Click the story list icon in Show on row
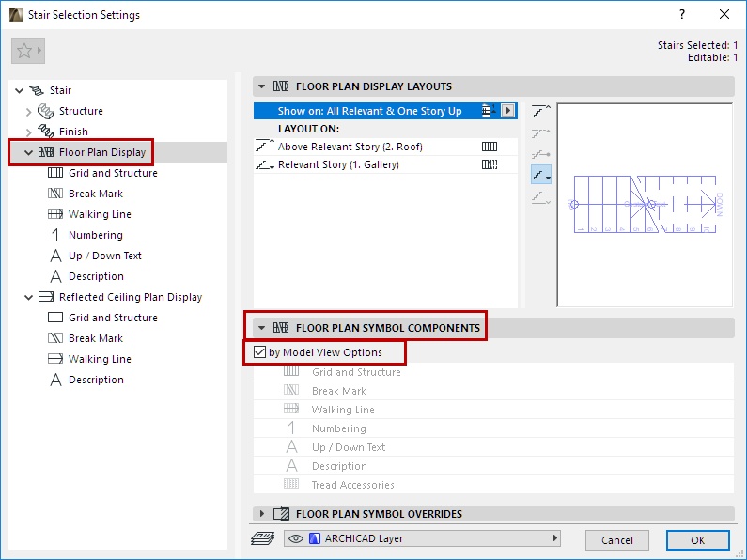The height and width of the screenshot is (560, 747). coord(489,111)
